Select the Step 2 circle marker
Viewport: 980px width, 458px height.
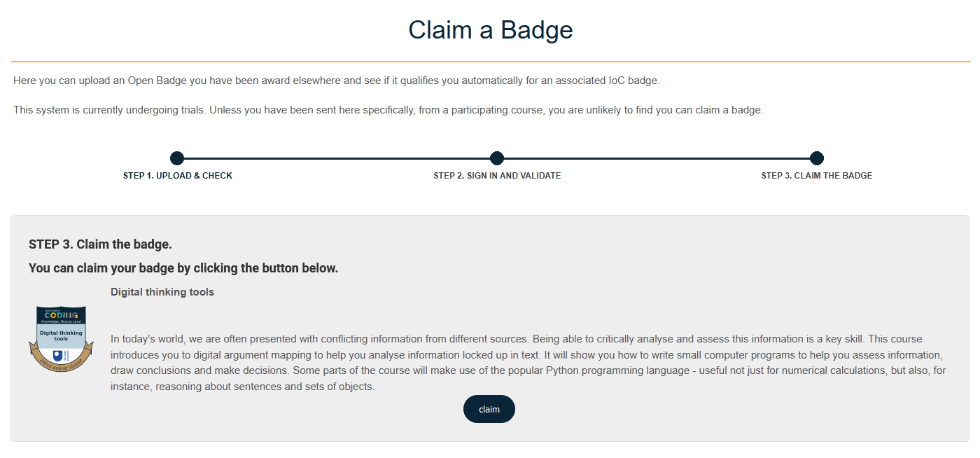pyautogui.click(x=497, y=158)
